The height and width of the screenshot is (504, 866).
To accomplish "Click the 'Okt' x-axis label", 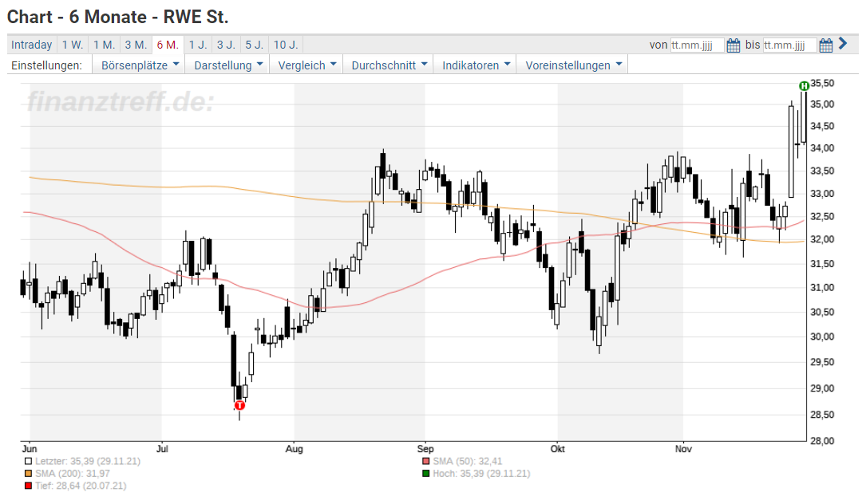I will point(557,449).
